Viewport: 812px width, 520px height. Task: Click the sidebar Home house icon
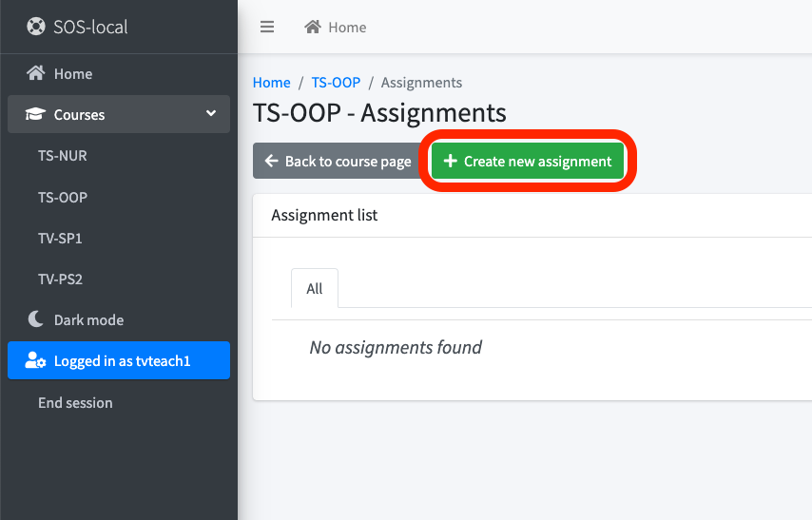36,73
